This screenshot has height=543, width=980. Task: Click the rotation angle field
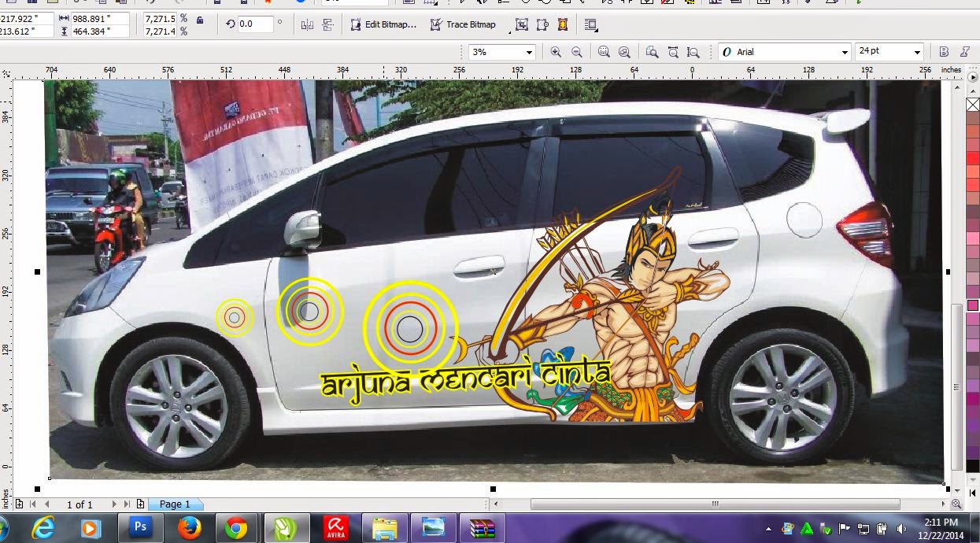(256, 24)
